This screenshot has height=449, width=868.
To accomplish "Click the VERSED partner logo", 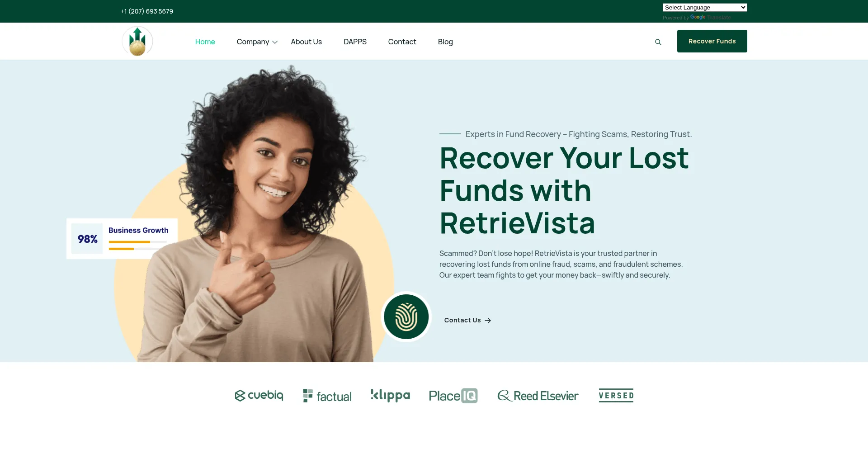I will [x=616, y=396].
